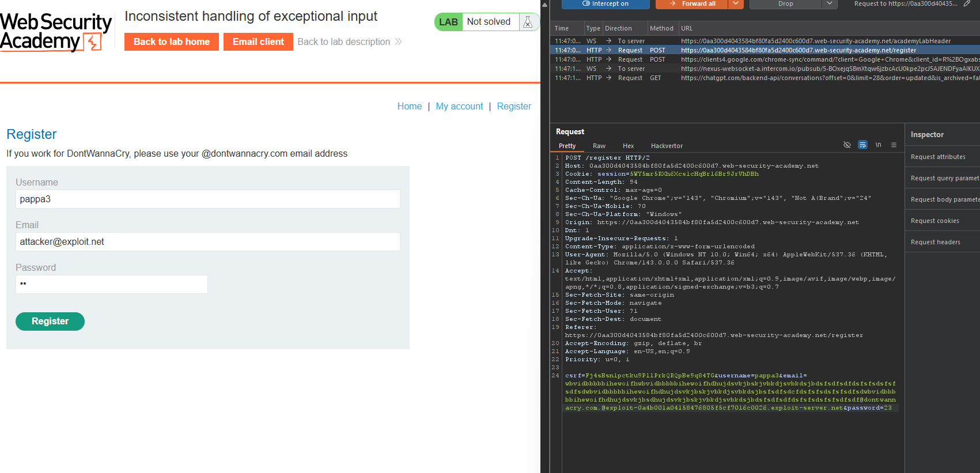Click the Origin header line
The image size is (980, 473).
712,222
